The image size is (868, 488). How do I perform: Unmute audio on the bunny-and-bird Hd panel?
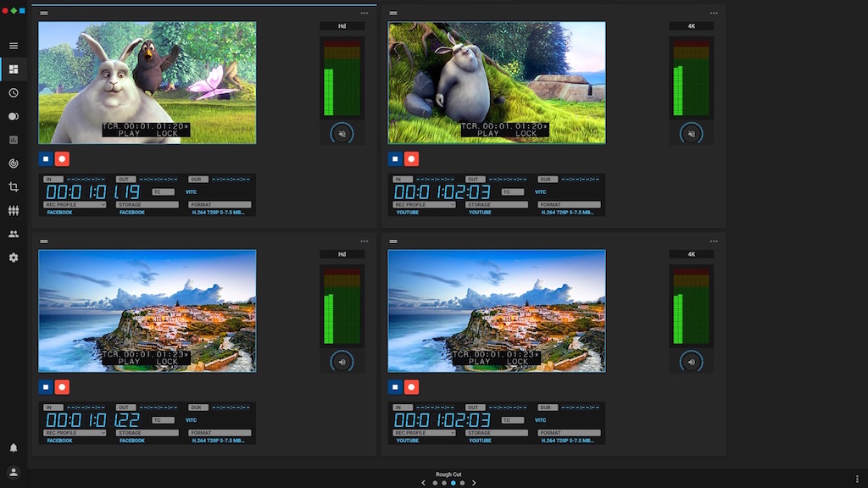point(342,134)
